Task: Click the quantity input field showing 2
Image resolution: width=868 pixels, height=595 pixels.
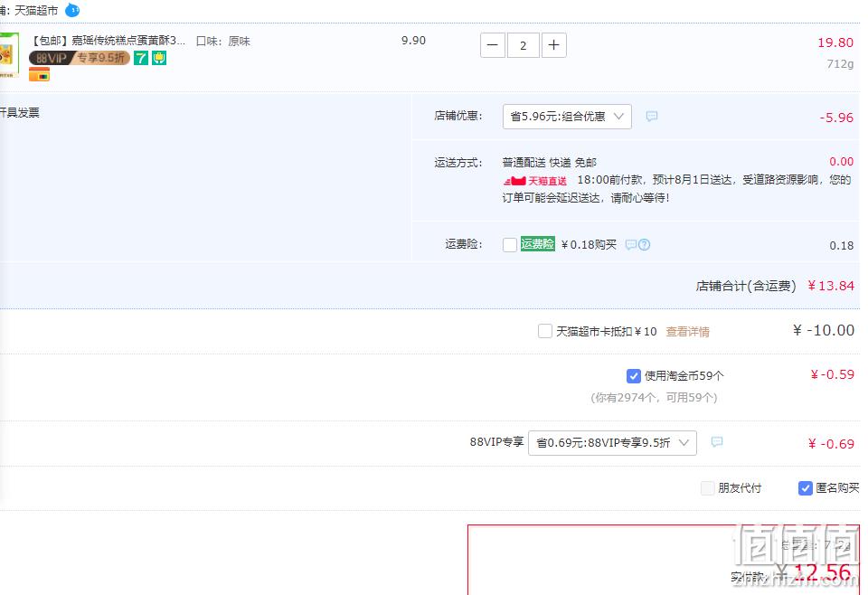Action: [x=524, y=45]
